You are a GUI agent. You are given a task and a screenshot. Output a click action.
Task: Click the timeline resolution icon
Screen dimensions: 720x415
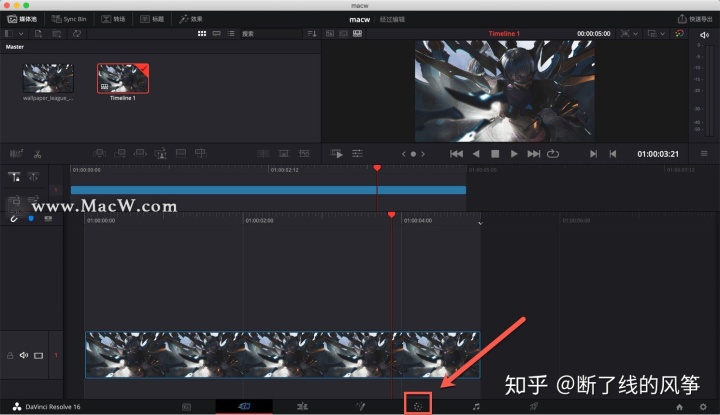(x=652, y=34)
